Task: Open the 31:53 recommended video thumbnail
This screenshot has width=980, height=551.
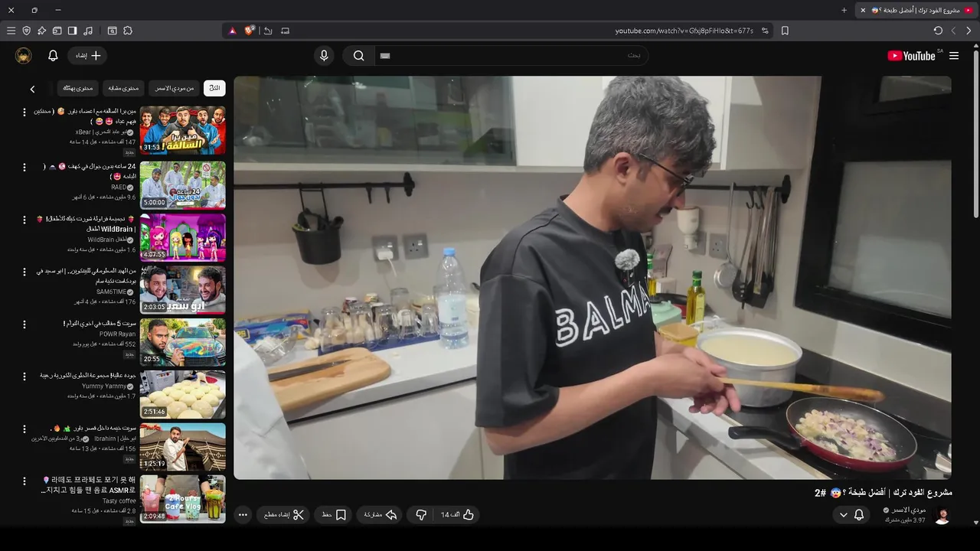Action: 183,130
